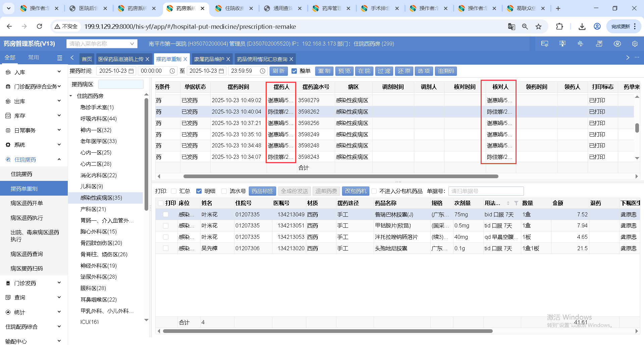Click the 刷新 button
The width and height of the screenshot is (644, 345).
(278, 71)
